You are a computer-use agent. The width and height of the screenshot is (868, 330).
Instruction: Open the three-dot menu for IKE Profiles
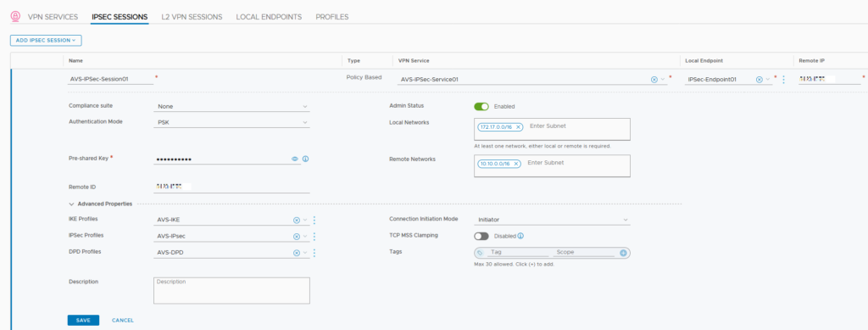tap(314, 220)
